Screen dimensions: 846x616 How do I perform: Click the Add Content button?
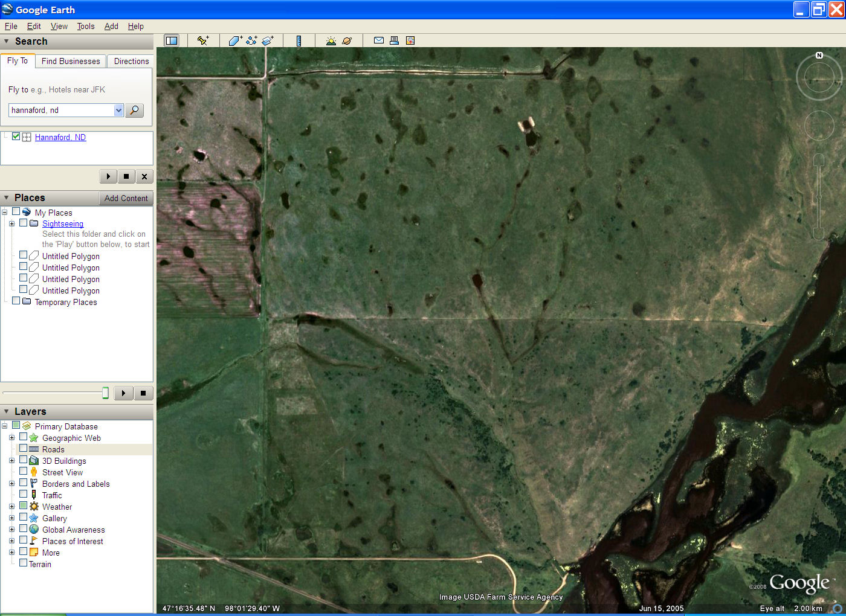(x=126, y=198)
